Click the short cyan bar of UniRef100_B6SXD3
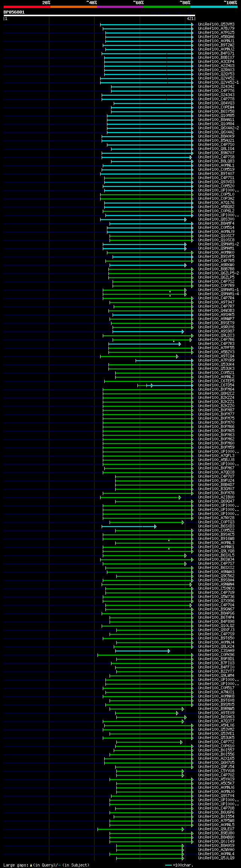241x868 pixels. coord(129,526)
